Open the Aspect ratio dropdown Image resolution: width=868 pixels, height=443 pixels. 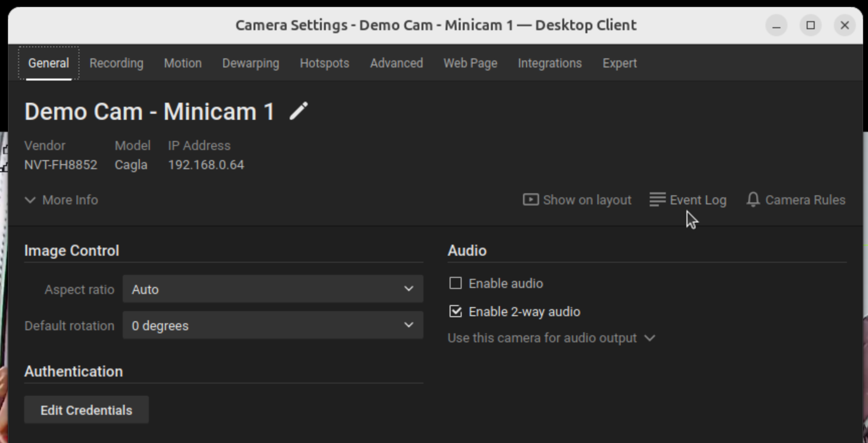click(x=273, y=289)
